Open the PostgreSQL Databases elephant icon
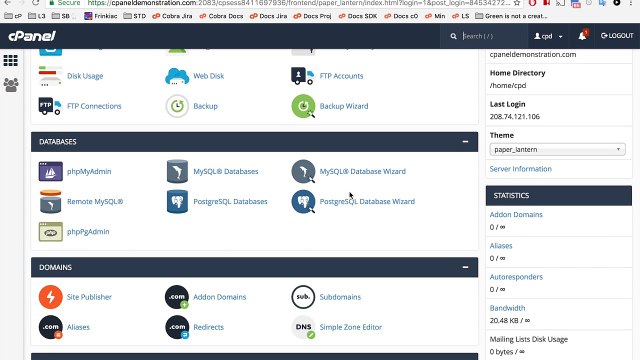The width and height of the screenshot is (640, 360). click(177, 202)
